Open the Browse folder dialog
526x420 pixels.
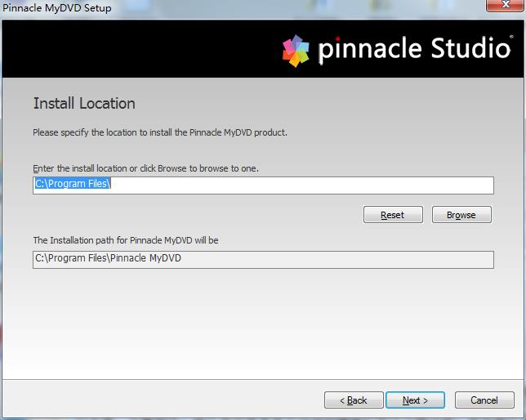pyautogui.click(x=461, y=215)
